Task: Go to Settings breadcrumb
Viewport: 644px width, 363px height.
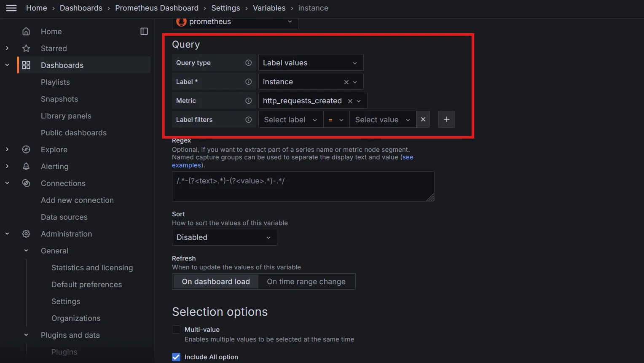Action: tap(225, 8)
